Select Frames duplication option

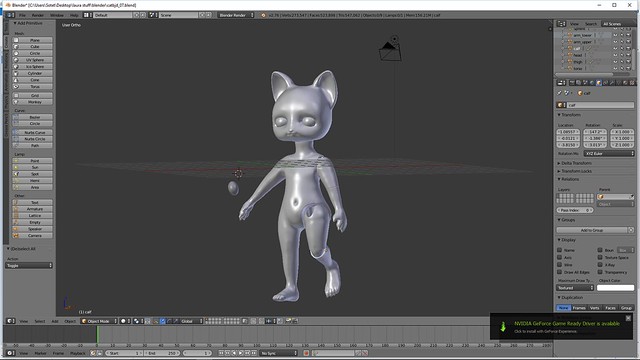[x=579, y=308]
